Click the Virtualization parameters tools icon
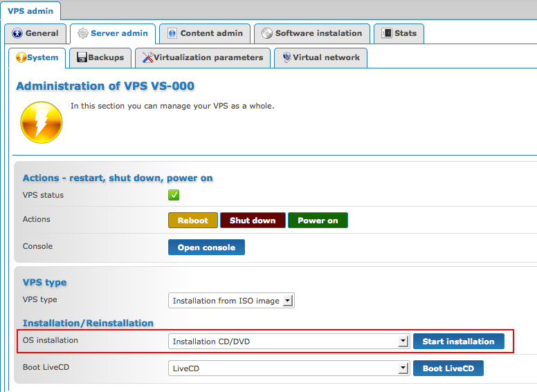Viewport: 537px width, 392px height. coord(147,57)
